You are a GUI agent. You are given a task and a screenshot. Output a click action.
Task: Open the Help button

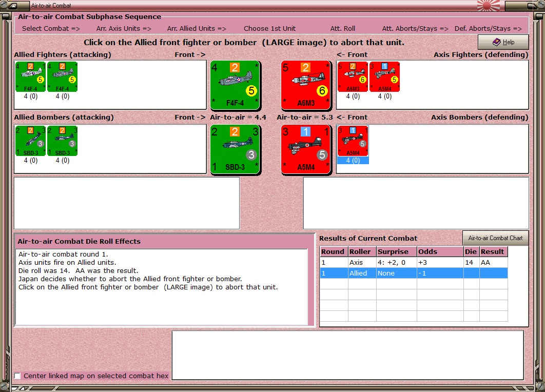[x=503, y=42]
